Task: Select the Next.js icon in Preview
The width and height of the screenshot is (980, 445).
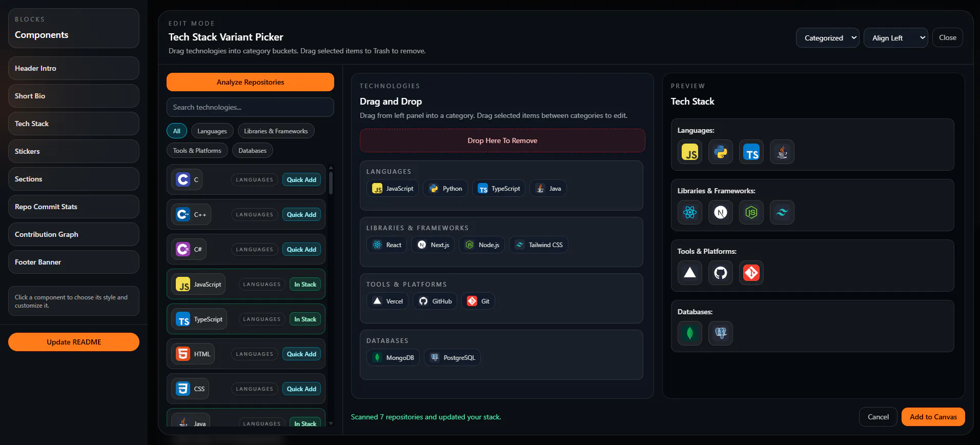Action: [x=721, y=213]
